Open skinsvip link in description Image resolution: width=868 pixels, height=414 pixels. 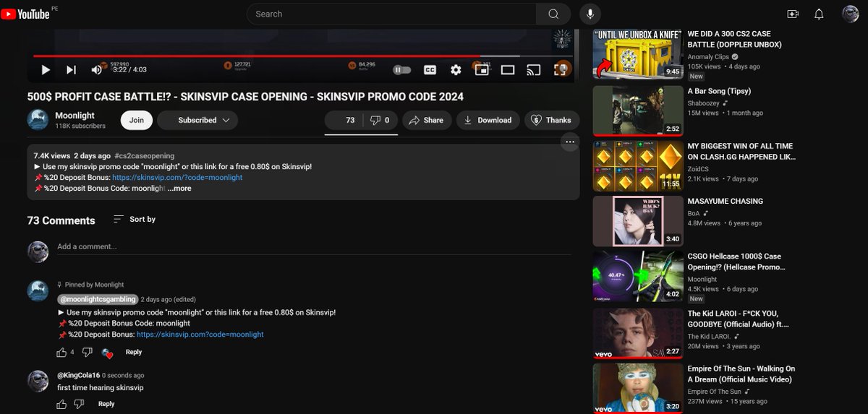(x=177, y=177)
